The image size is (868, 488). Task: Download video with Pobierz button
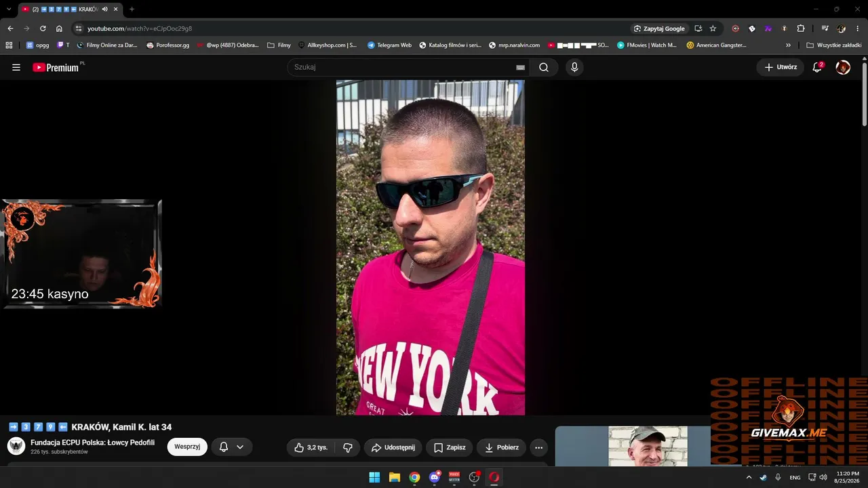point(502,447)
